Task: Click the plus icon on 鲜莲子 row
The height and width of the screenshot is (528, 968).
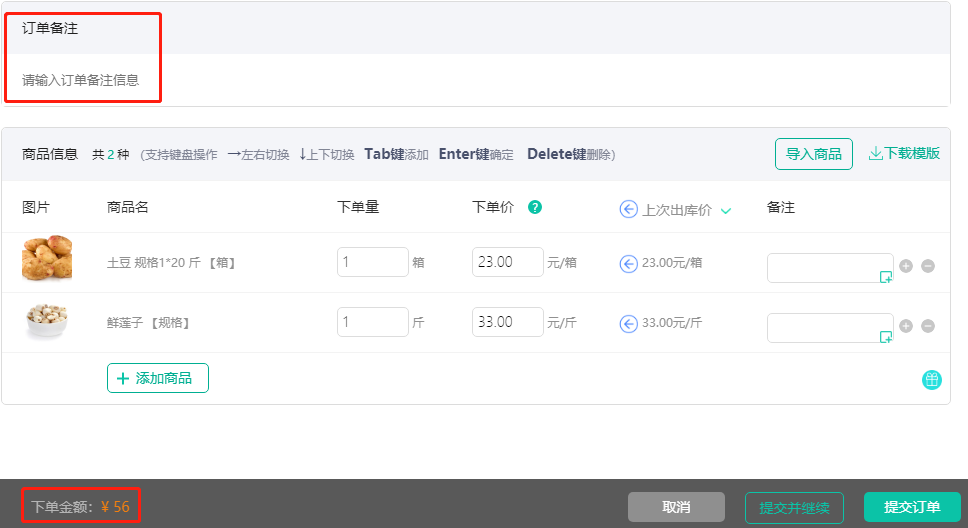Action: point(906,326)
